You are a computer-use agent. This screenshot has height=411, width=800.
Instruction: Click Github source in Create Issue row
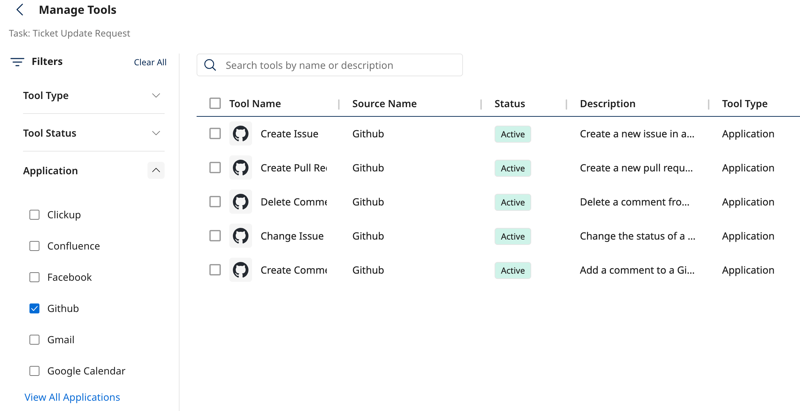point(368,134)
